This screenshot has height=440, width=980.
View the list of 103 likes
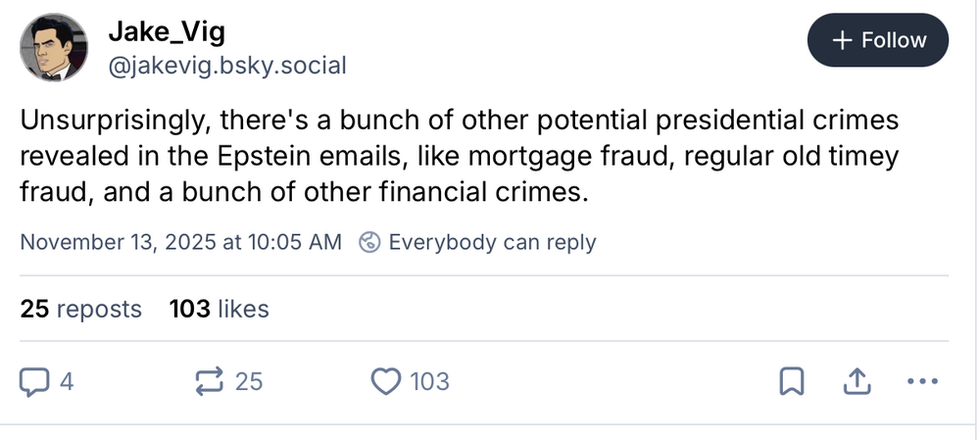tap(220, 310)
